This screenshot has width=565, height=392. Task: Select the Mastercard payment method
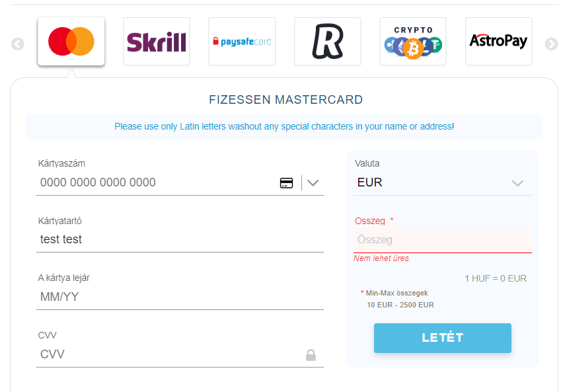point(71,41)
